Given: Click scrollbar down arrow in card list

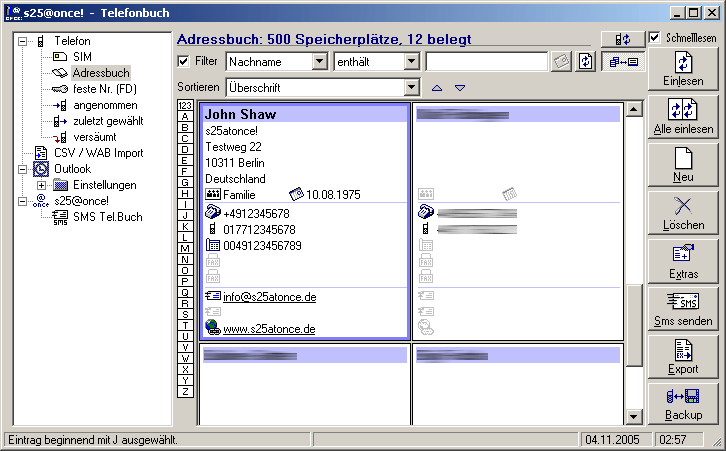Looking at the screenshot, I should (x=633, y=416).
